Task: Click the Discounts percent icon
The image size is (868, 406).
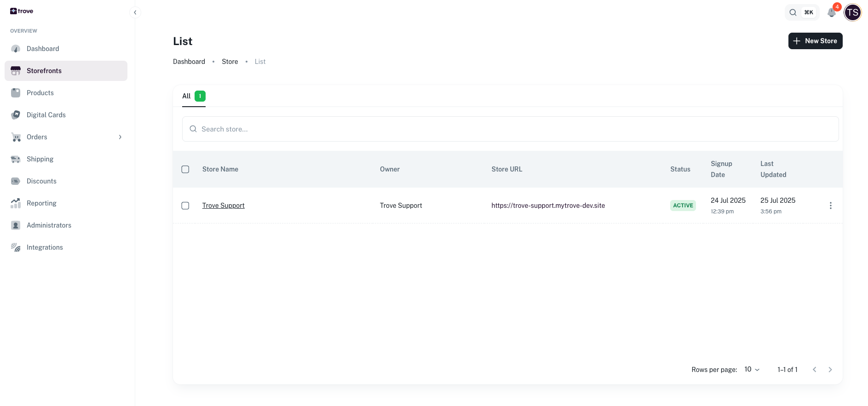Action: (x=16, y=181)
